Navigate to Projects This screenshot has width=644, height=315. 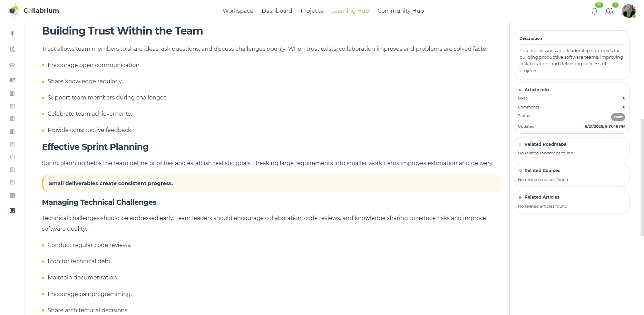(312, 11)
